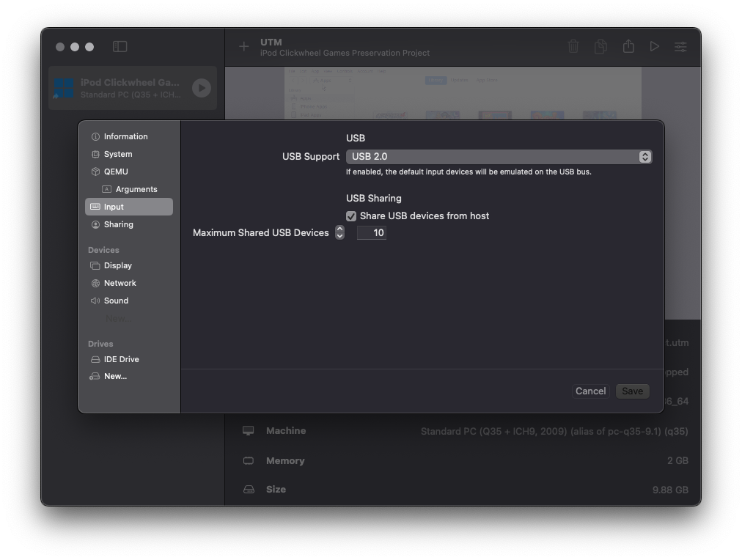Open the Sound device settings
The height and width of the screenshot is (560, 742).
pyautogui.click(x=129, y=301)
